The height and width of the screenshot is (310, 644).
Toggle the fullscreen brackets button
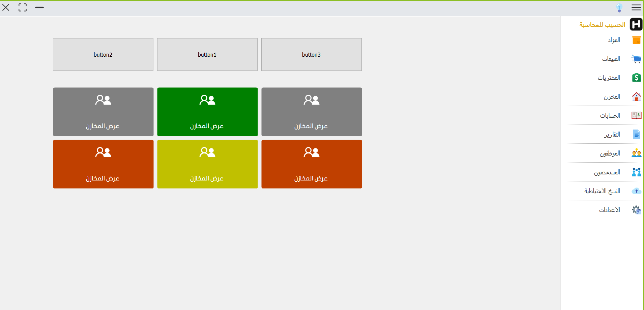[23, 7]
